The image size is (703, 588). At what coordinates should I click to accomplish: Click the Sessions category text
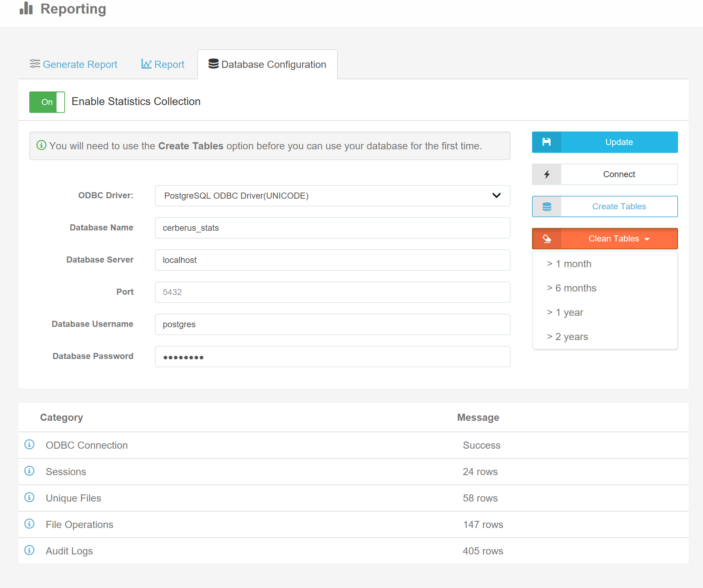[x=66, y=472]
